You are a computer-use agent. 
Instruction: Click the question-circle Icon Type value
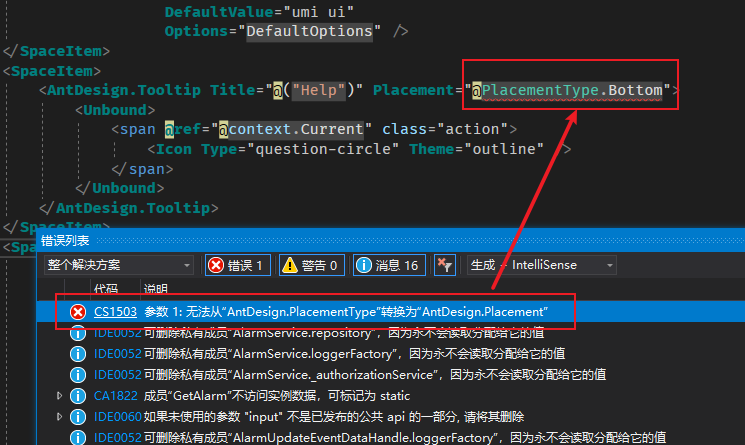click(323, 149)
